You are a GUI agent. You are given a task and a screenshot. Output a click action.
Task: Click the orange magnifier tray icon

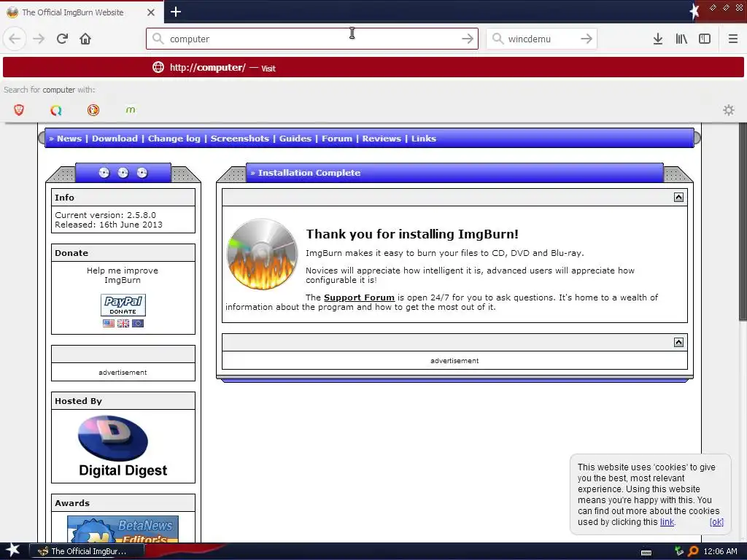pos(693,551)
